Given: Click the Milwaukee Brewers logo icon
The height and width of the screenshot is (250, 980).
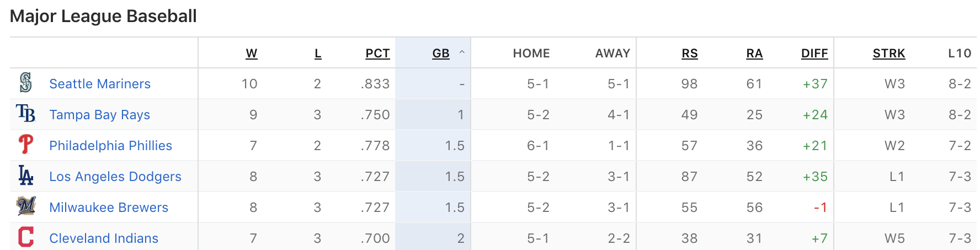Looking at the screenshot, I should click(25, 207).
